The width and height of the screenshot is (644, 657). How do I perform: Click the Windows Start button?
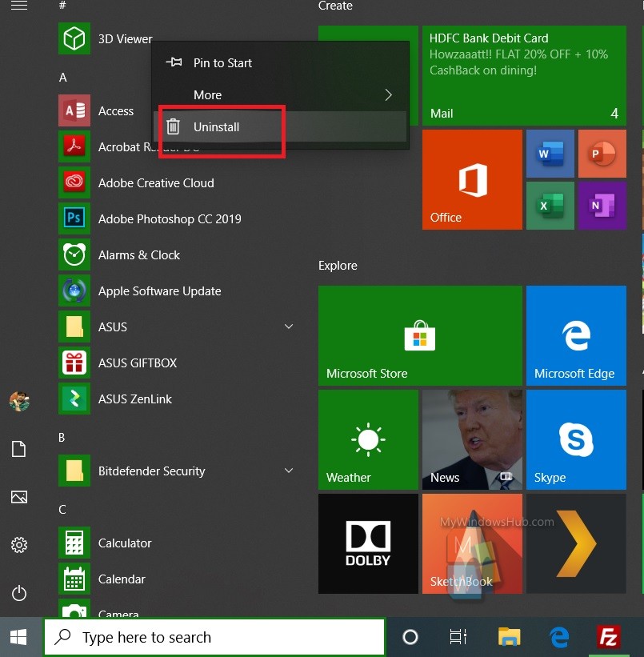[x=18, y=637]
